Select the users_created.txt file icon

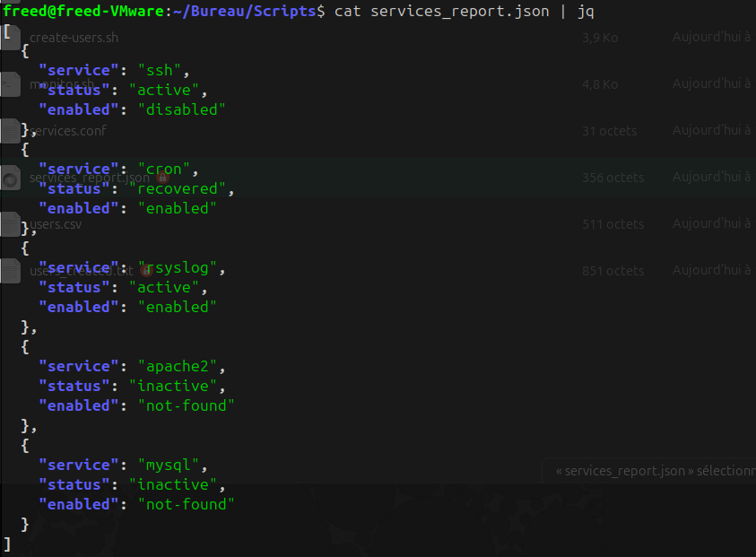[x=10, y=271]
